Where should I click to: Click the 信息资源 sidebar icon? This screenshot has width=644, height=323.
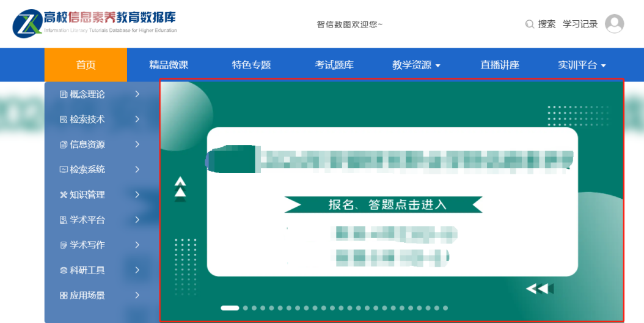coord(64,144)
